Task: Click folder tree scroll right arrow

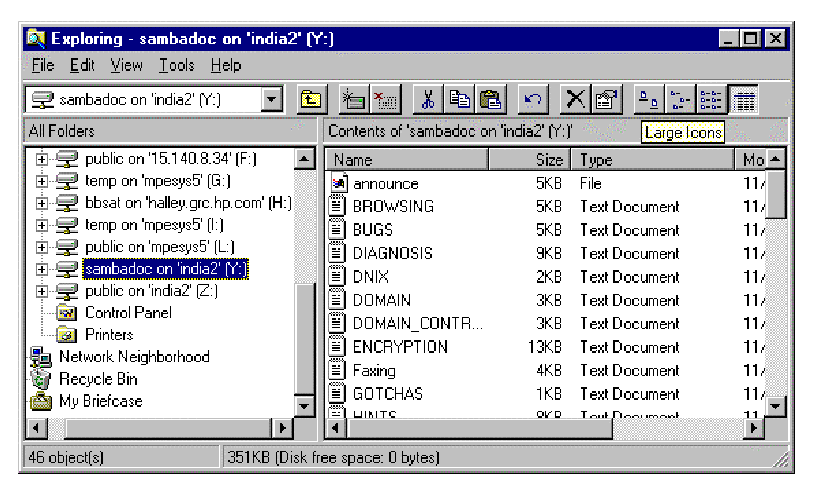Action: (x=283, y=428)
